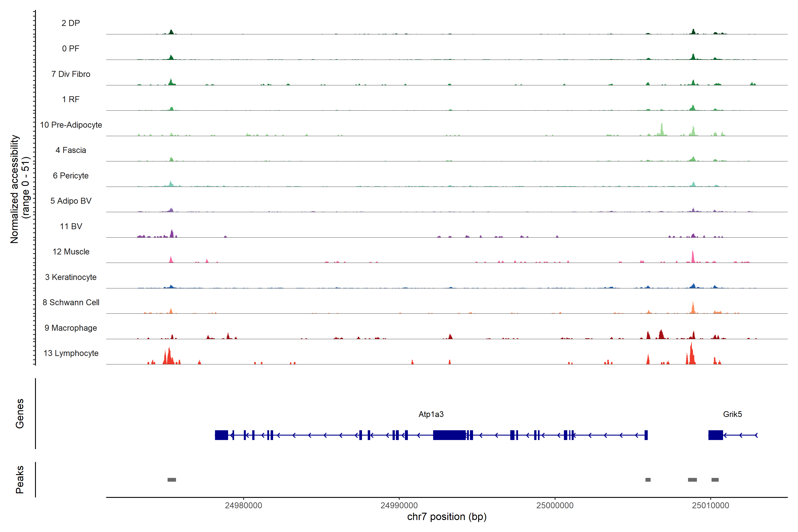Click the 3 Keratinocyte track label
Screen dimensions: 798x532
click(71, 277)
